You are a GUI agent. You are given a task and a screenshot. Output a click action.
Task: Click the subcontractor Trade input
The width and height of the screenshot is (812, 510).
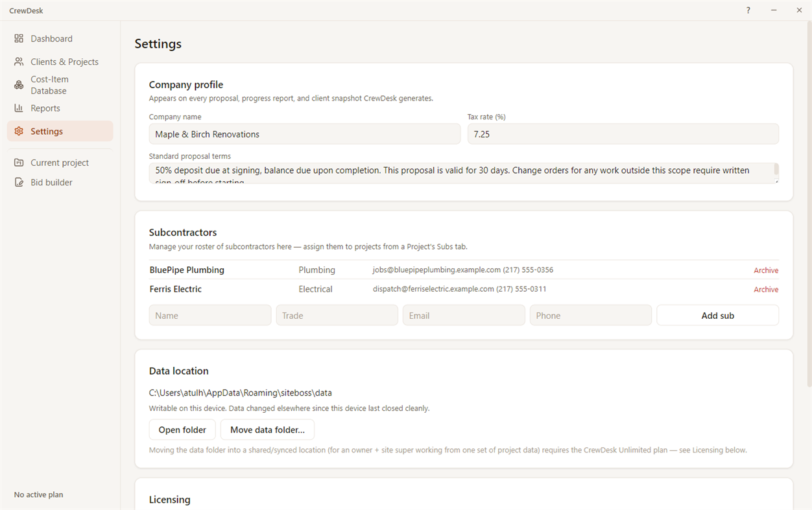(337, 316)
